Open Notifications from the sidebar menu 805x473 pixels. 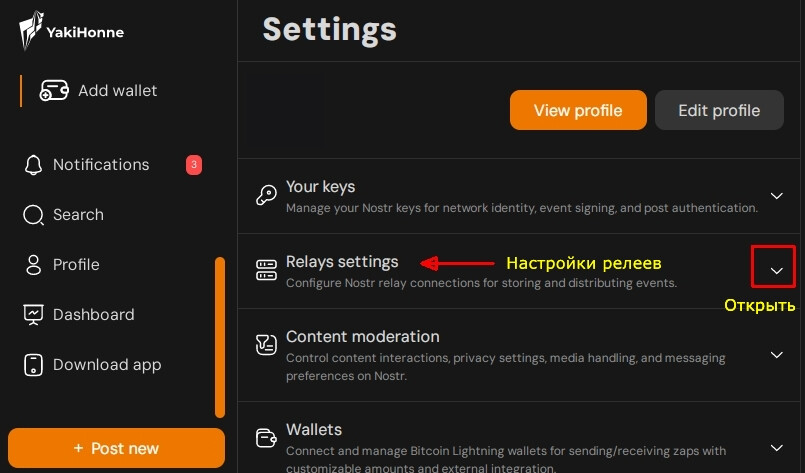(x=100, y=165)
